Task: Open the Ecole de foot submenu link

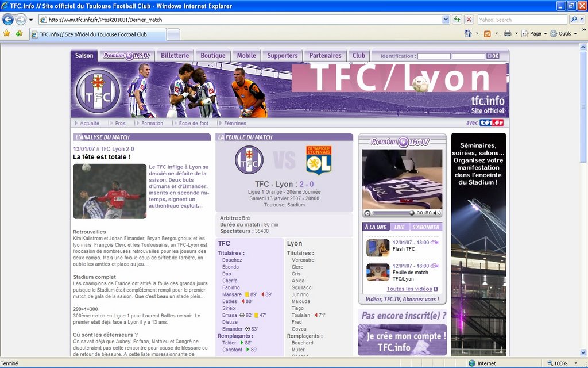Action: coord(194,123)
